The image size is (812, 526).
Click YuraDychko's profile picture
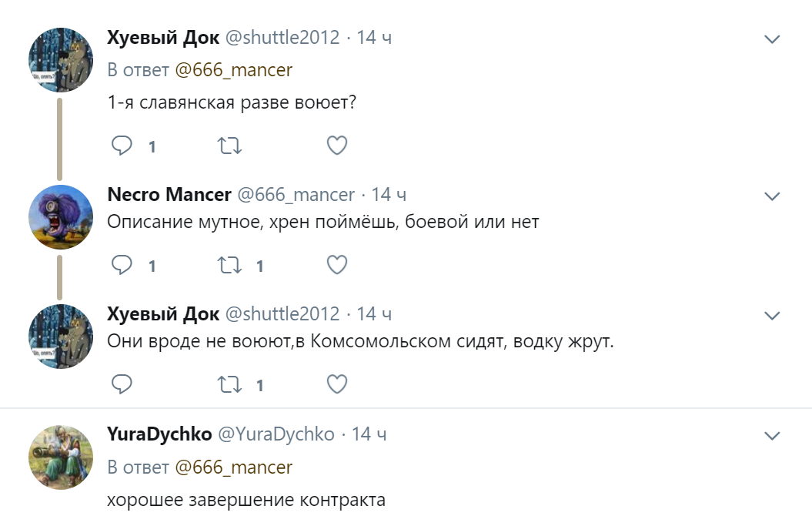[x=61, y=457]
